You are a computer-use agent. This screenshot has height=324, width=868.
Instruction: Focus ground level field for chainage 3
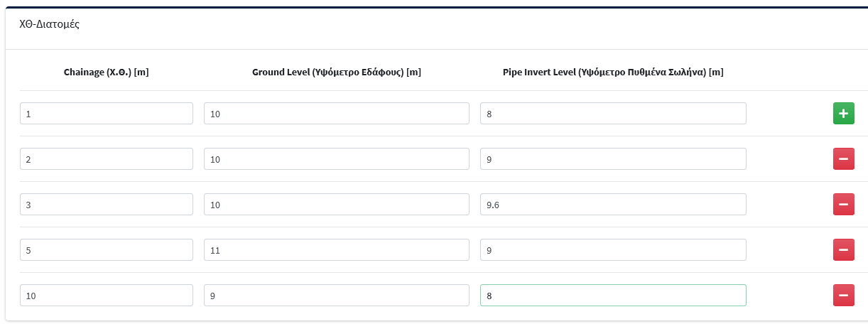(x=336, y=205)
